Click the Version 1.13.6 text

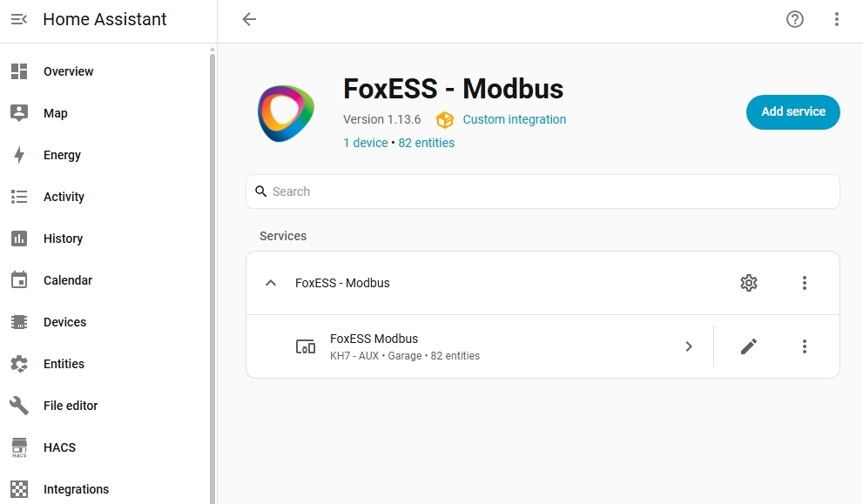pyautogui.click(x=382, y=119)
